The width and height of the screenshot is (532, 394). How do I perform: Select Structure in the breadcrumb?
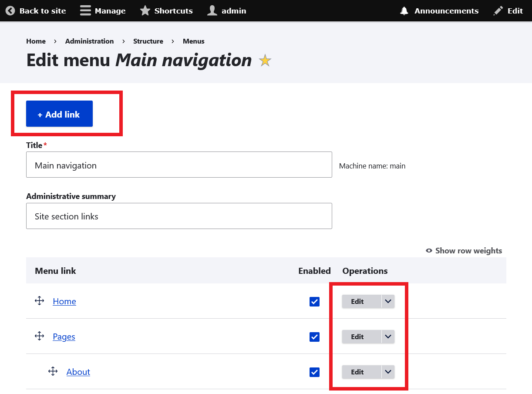[x=148, y=41]
